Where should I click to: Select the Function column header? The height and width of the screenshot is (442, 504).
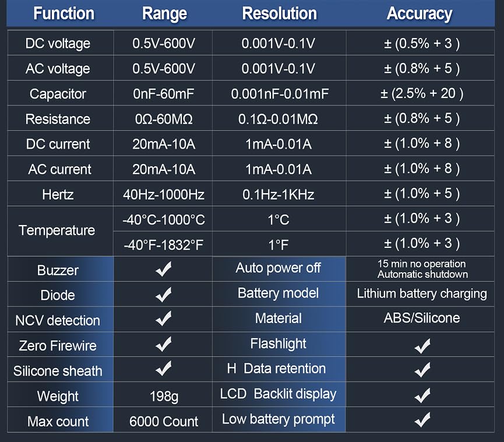pos(64,14)
